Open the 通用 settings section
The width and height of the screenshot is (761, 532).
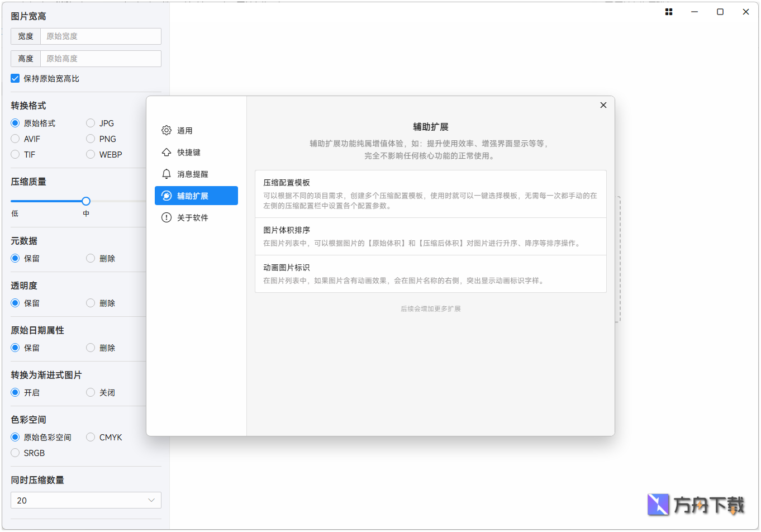pos(184,130)
